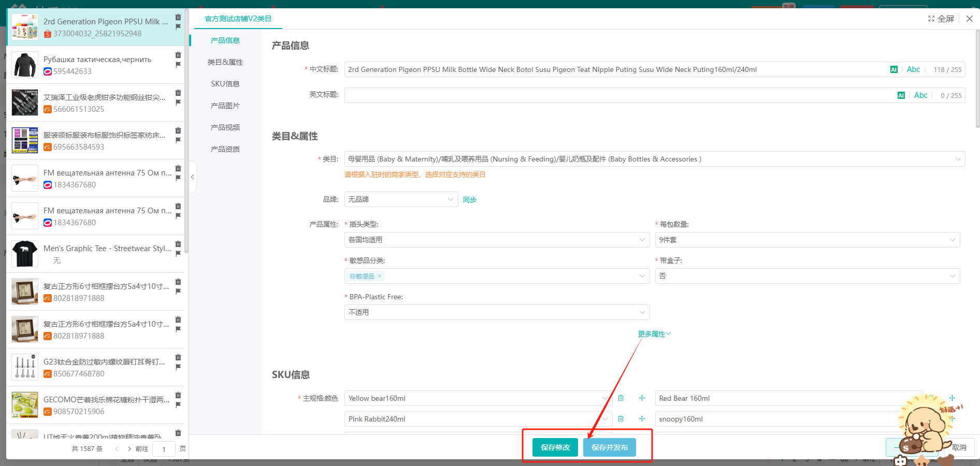Remove the 非敏感品 tag
Image resolution: width=980 pixels, height=466 pixels.
click(x=380, y=276)
